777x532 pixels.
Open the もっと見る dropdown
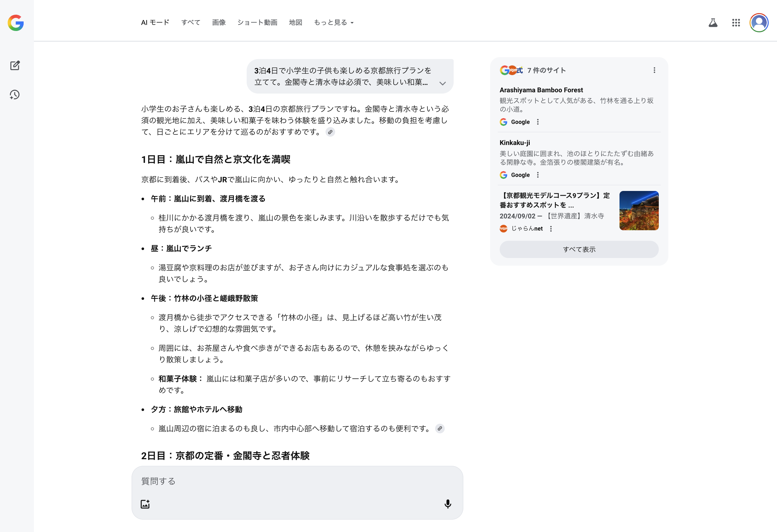click(333, 22)
